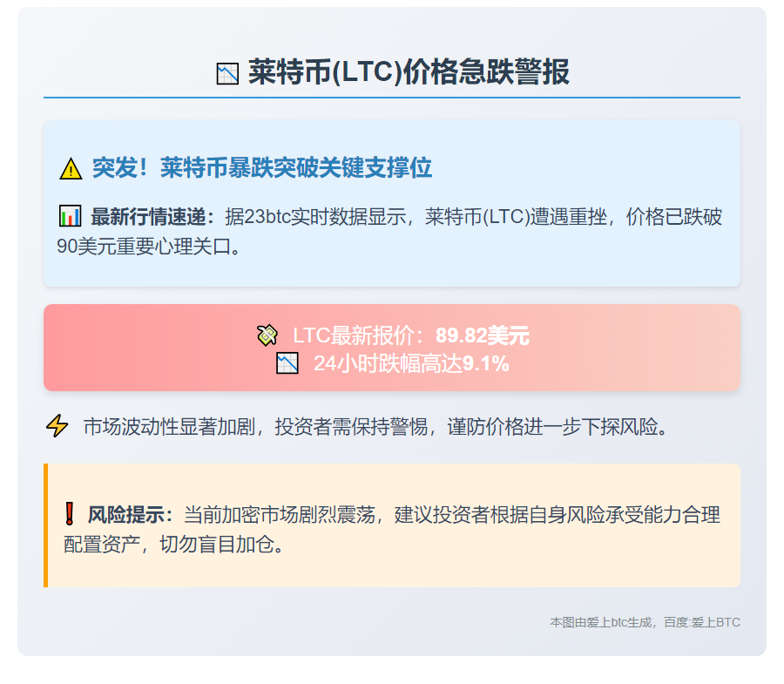Click the bar chart icon before 最新行情速递
784x684 pixels.
click(70, 216)
